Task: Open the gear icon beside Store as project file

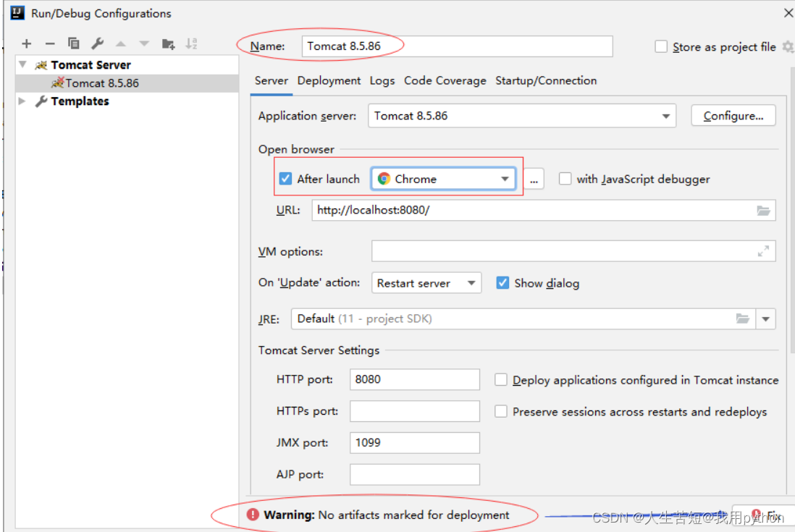Action: (788, 46)
